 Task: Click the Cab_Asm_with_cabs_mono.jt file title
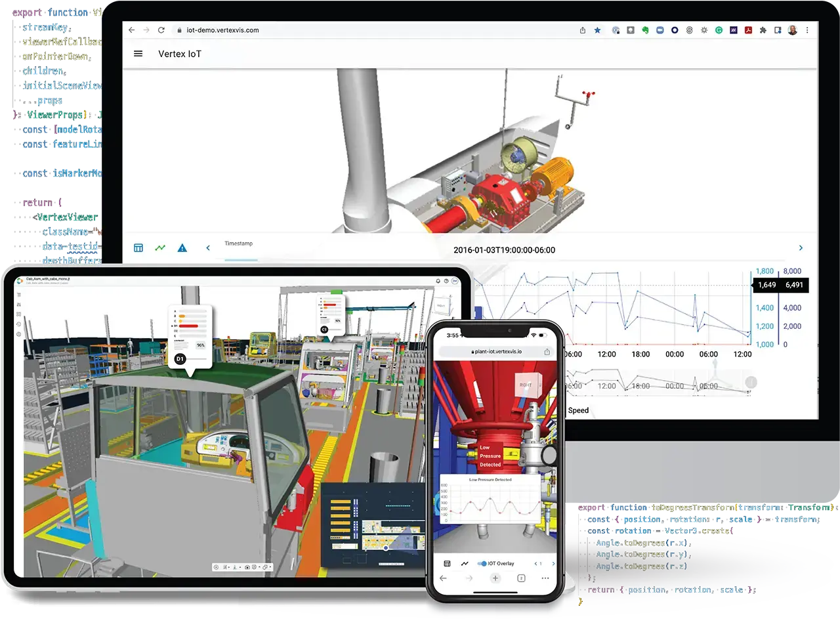click(47, 279)
